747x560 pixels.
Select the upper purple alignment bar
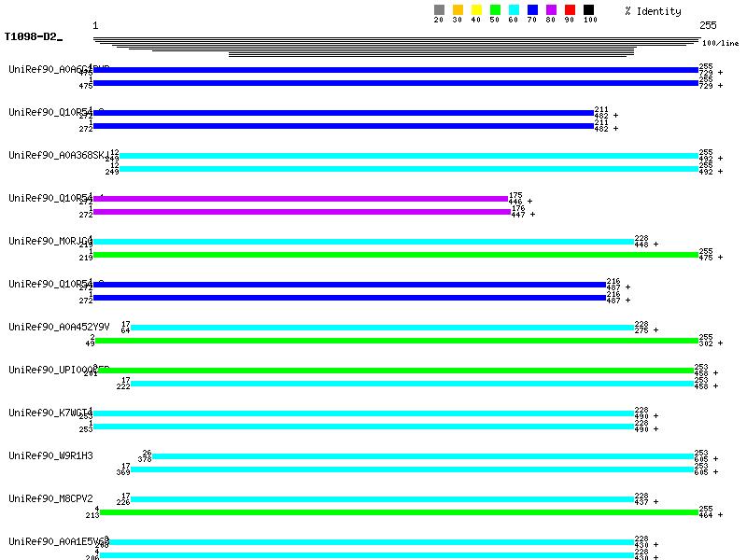click(x=299, y=199)
